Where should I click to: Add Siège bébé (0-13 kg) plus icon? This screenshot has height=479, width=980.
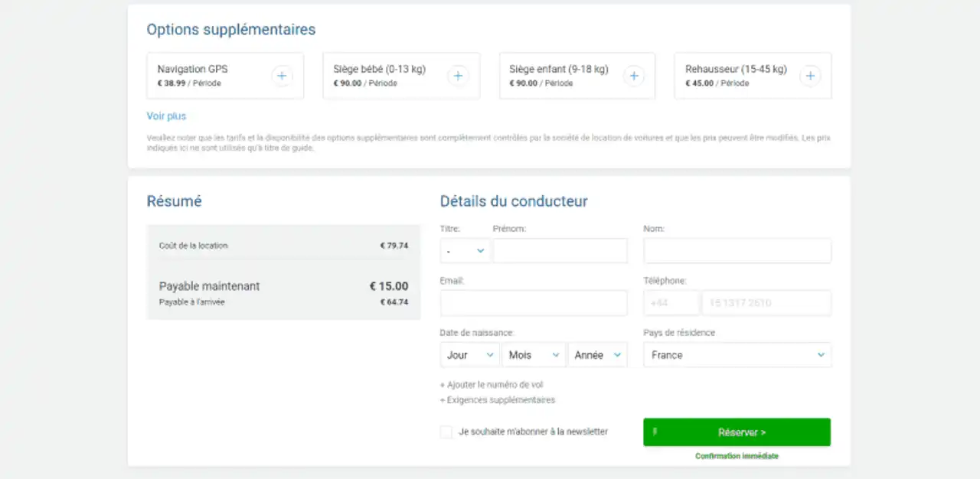click(x=458, y=76)
